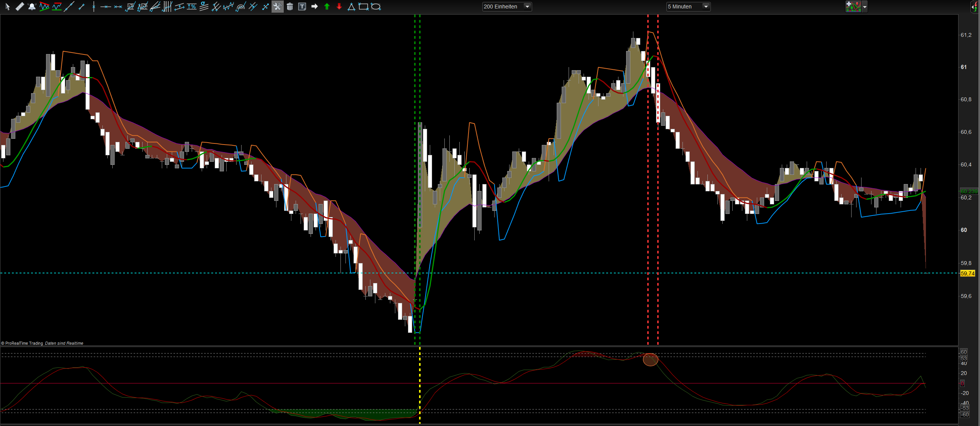Viewport: 980px width, 426px height.
Task: Select the Fibonacci percent retracement tool
Action: 192,7
